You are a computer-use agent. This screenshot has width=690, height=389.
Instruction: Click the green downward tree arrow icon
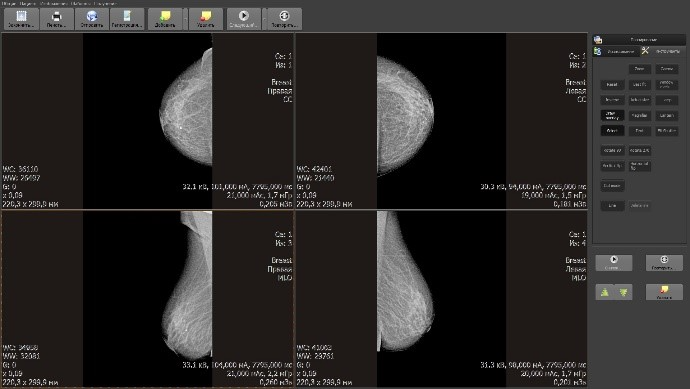[x=623, y=292]
